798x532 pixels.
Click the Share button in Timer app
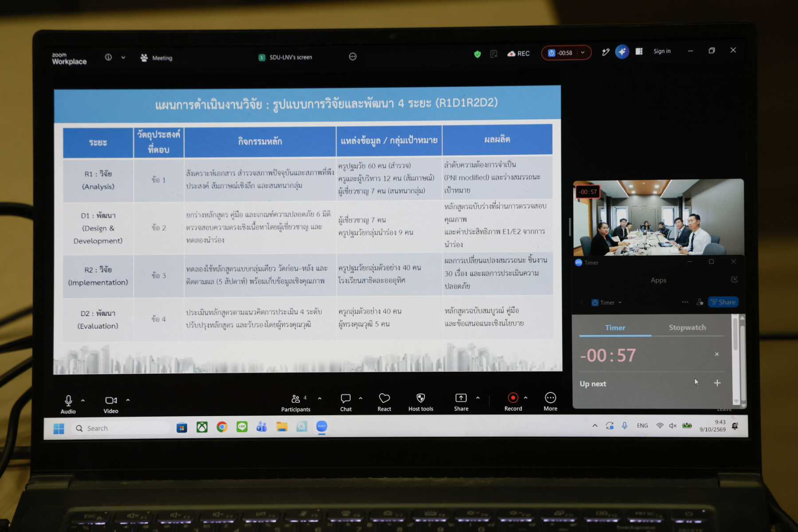[x=723, y=302]
